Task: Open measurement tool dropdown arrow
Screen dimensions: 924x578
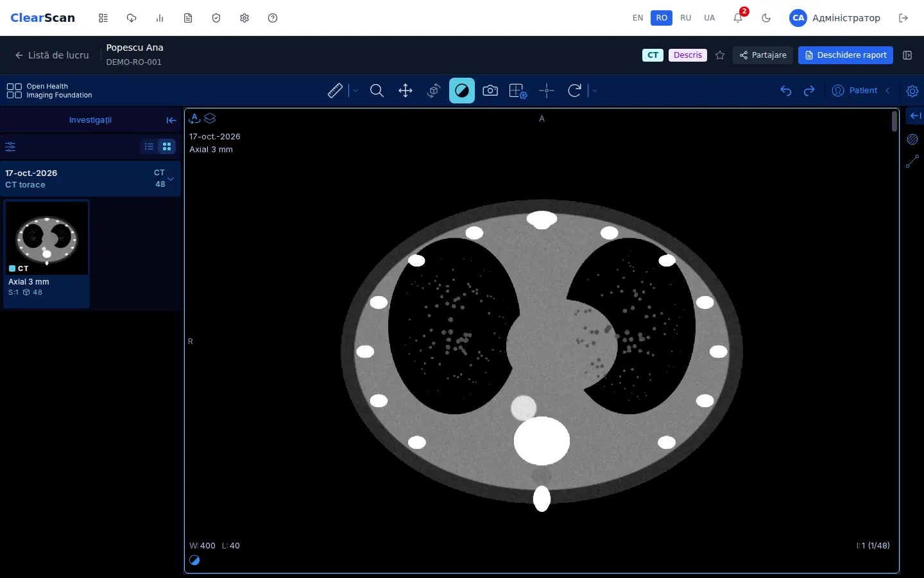Action: point(355,91)
